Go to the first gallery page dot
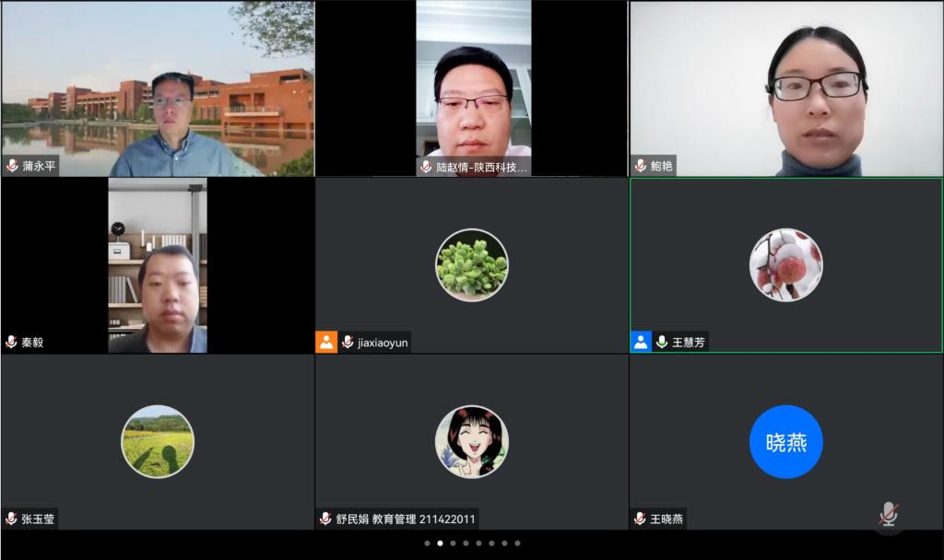Viewport: 944px width, 560px height. [427, 543]
